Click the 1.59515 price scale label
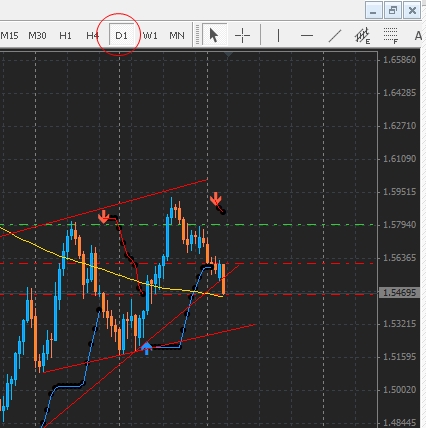 click(399, 192)
